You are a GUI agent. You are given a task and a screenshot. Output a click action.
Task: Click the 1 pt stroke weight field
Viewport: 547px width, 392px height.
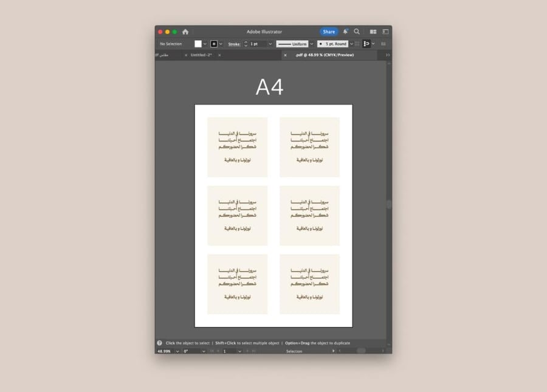click(x=258, y=44)
